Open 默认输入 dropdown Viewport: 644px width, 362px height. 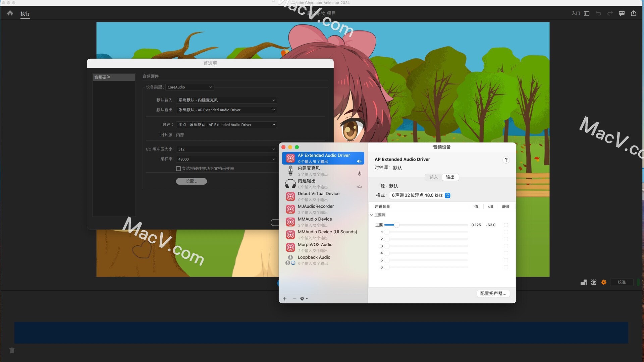coord(226,100)
